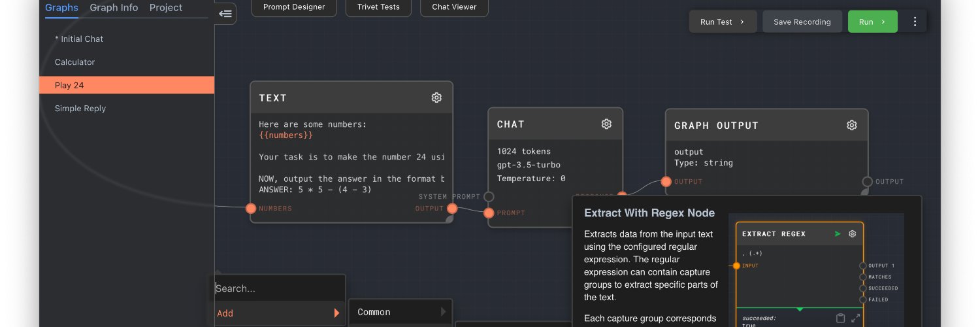Open settings gear on GRAPH OUTPUT node
Screen dimensions: 980x327
coord(851,125)
